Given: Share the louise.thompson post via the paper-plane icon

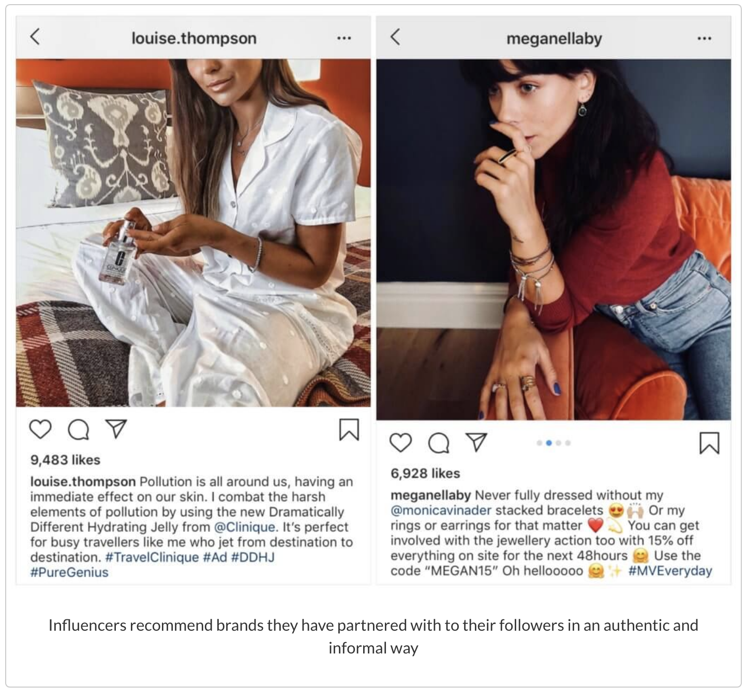Looking at the screenshot, I should click(116, 429).
